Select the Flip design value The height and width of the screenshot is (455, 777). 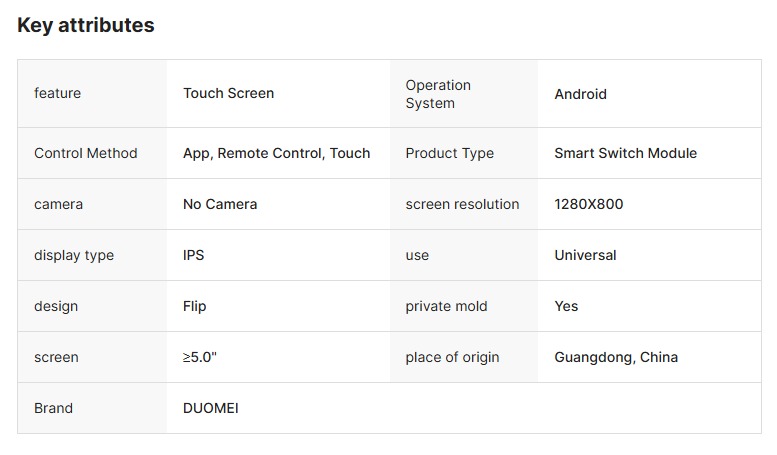click(x=194, y=306)
